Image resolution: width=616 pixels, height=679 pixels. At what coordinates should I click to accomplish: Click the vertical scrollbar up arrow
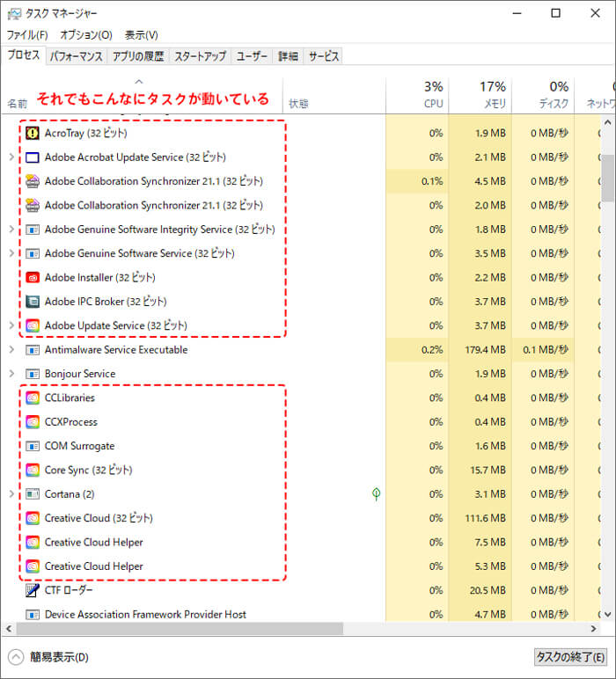click(607, 123)
